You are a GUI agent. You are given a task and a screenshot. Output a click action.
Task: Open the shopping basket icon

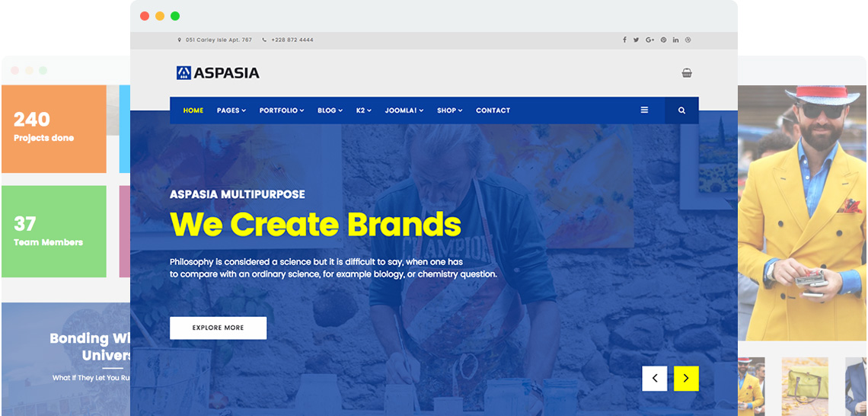pyautogui.click(x=687, y=72)
